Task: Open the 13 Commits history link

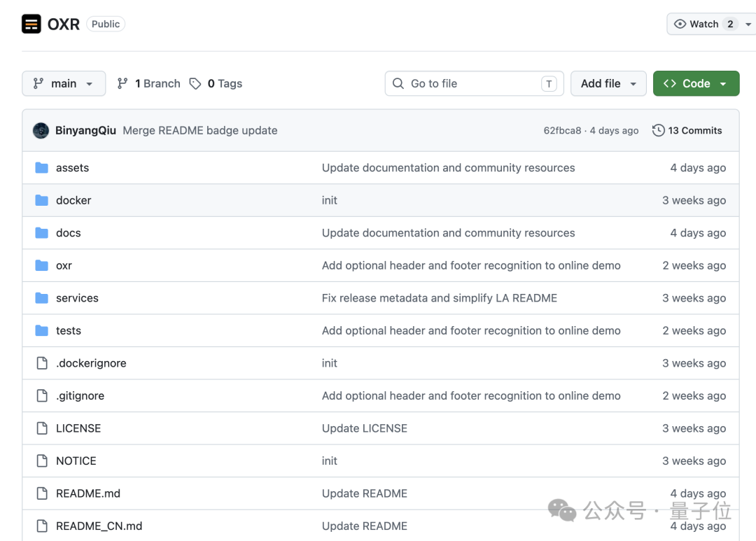Action: coord(687,131)
